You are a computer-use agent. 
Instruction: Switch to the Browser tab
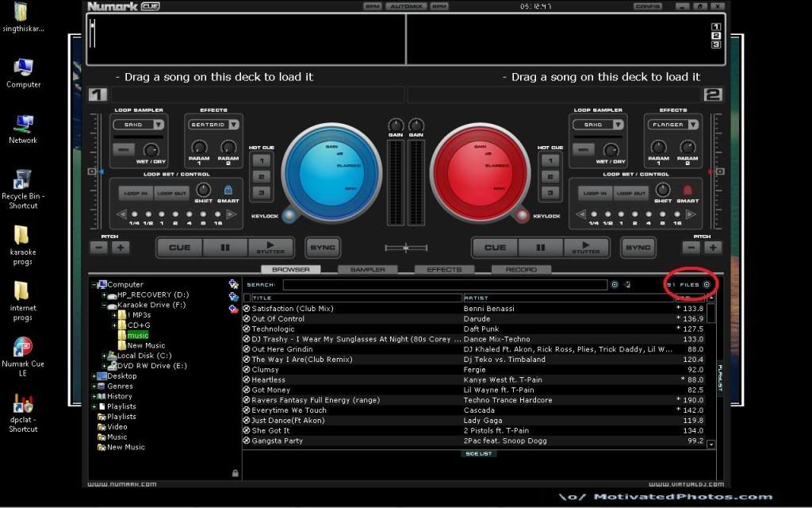click(290, 270)
